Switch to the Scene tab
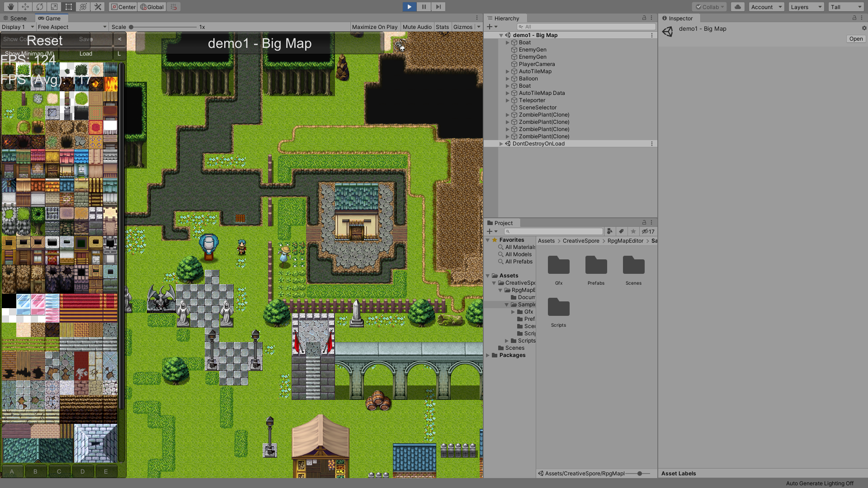The image size is (868, 488). coord(15,18)
